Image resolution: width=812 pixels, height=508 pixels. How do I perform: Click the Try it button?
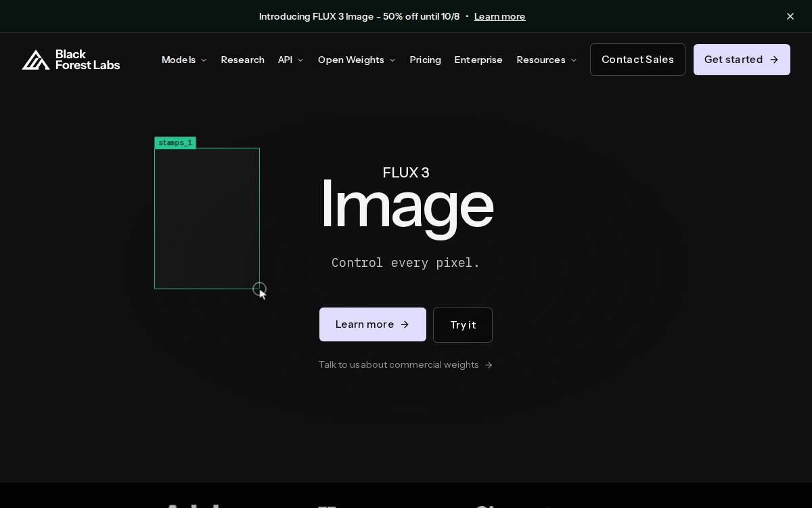(463, 325)
